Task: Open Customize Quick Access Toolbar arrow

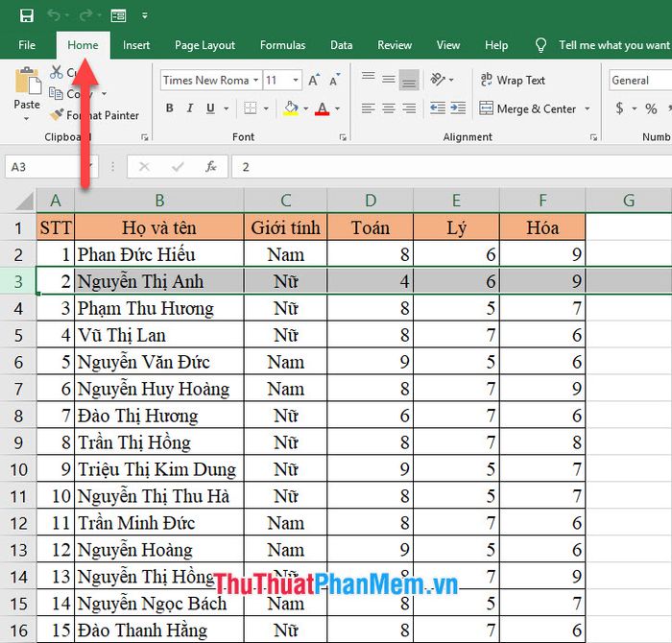Action: pos(145,16)
